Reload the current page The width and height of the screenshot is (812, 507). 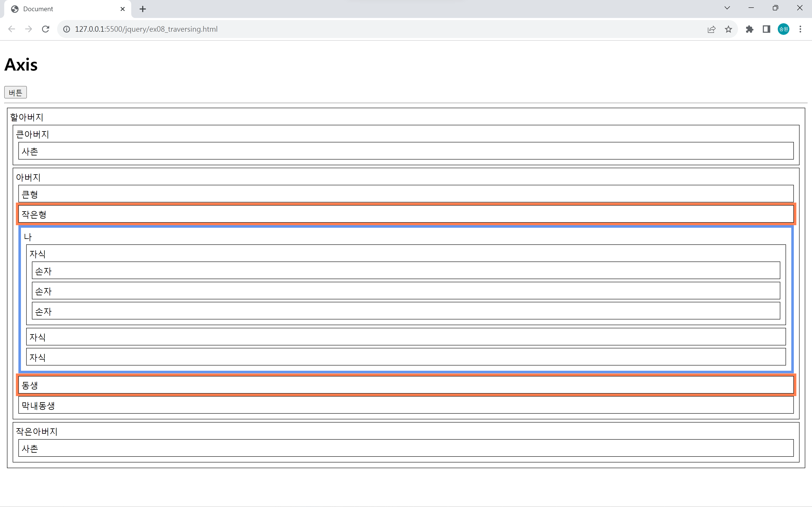tap(46, 29)
